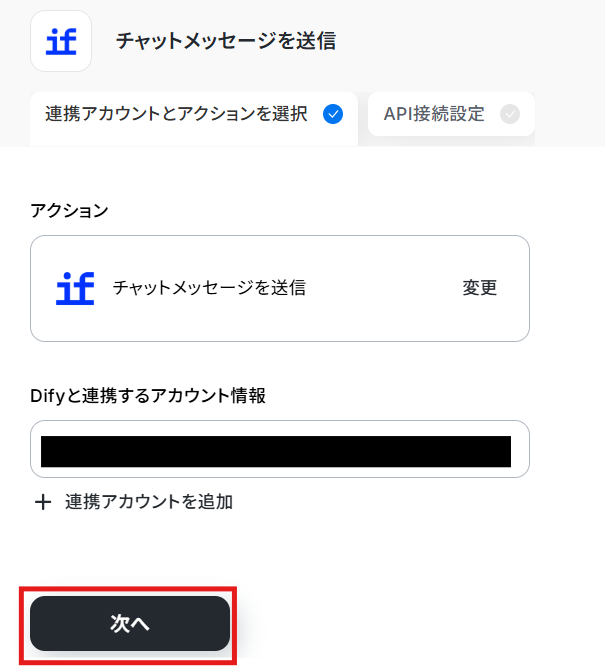Screen dimensions: 605x666
Task: Click the Dify logo in the page header
Action: [61, 41]
